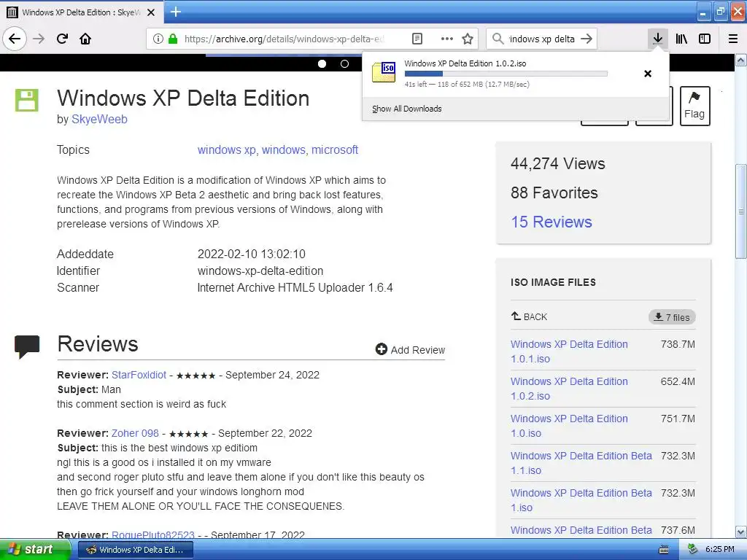
Task: Click the forward navigation arrow
Action: (x=39, y=39)
